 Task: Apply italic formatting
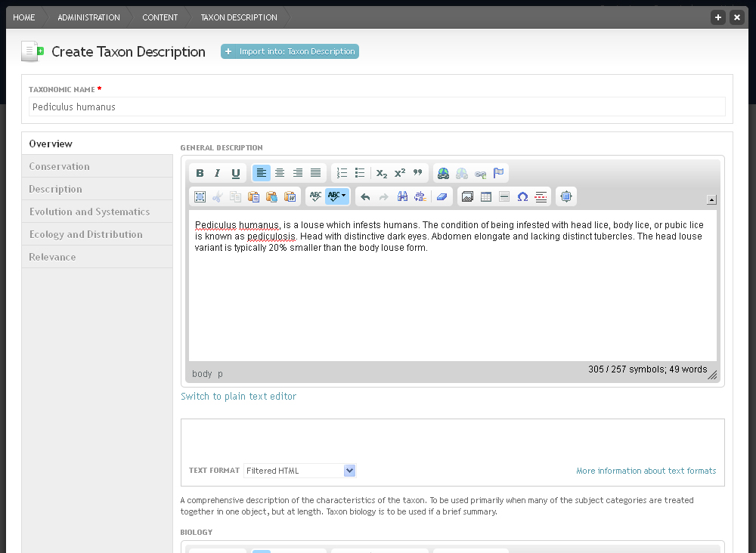coord(218,173)
